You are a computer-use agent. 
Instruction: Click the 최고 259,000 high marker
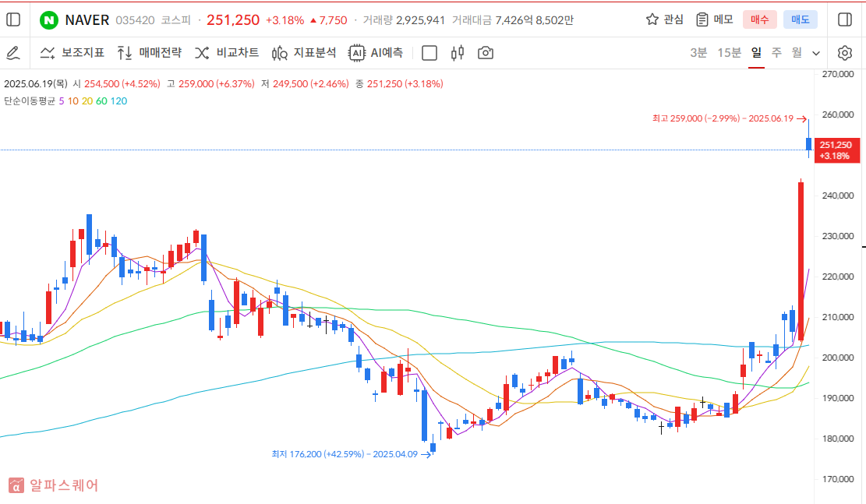click(x=729, y=118)
